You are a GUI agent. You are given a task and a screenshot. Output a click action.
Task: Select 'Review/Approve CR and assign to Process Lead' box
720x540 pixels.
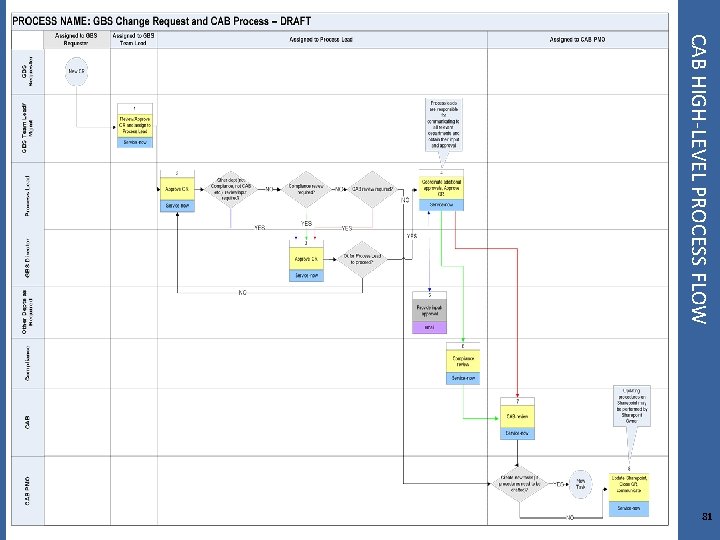[135, 125]
